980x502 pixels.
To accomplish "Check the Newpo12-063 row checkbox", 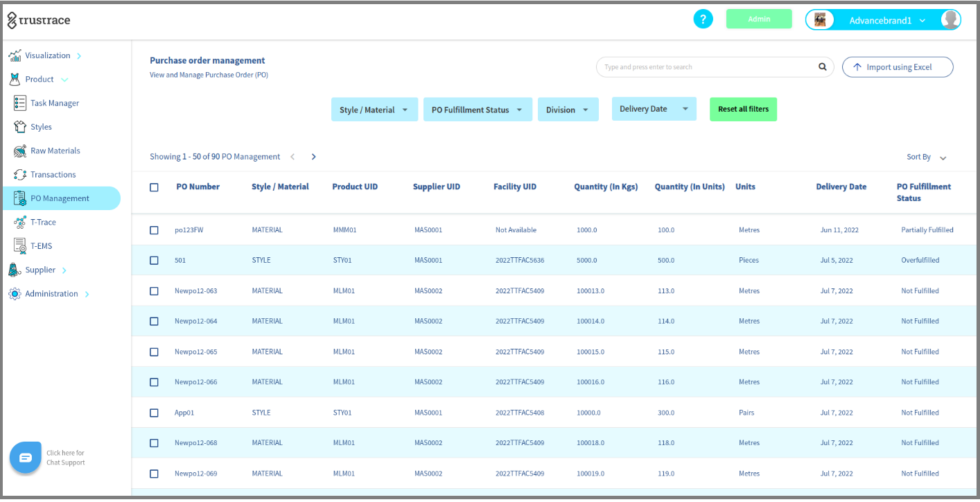I will coord(154,291).
